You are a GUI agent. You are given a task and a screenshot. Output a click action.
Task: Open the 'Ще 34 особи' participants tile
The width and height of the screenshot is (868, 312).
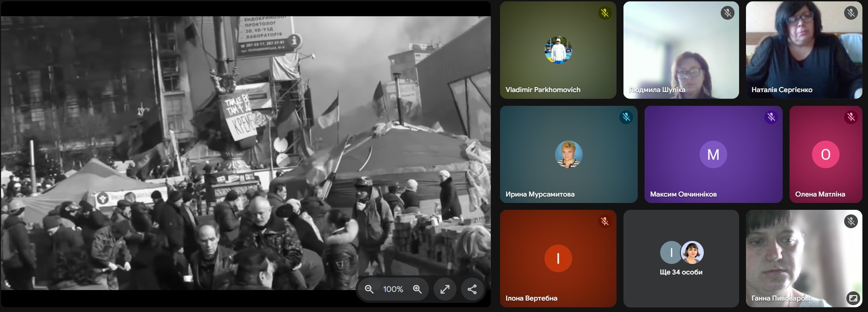[x=681, y=258]
